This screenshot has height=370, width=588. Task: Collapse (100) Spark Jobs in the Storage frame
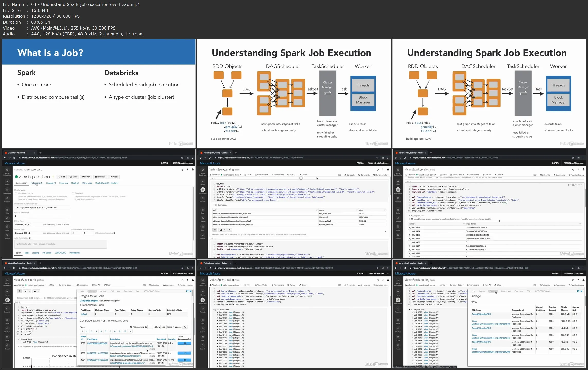click(417, 309)
